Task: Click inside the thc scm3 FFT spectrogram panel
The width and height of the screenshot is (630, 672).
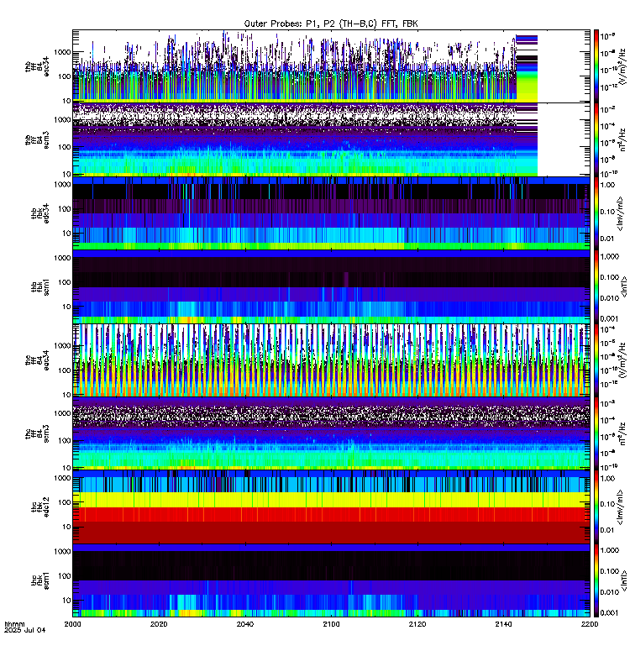Action: tap(331, 433)
